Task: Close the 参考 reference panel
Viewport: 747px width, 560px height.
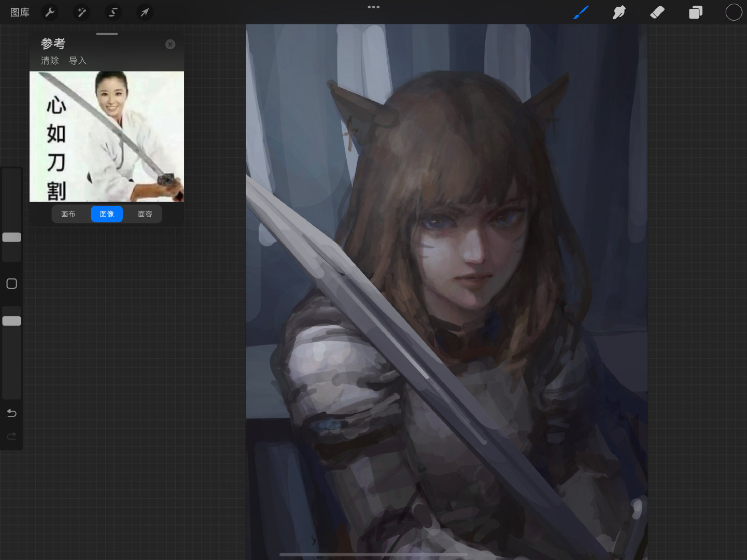Action: coord(170,45)
